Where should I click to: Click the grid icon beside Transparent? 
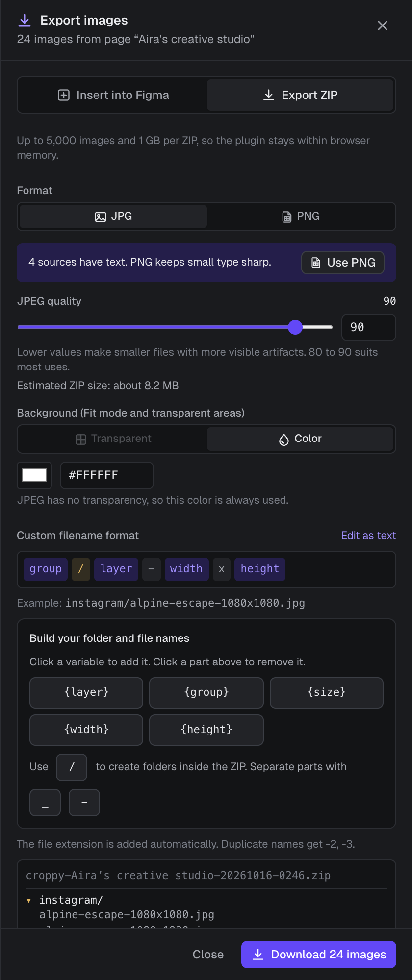(x=81, y=440)
